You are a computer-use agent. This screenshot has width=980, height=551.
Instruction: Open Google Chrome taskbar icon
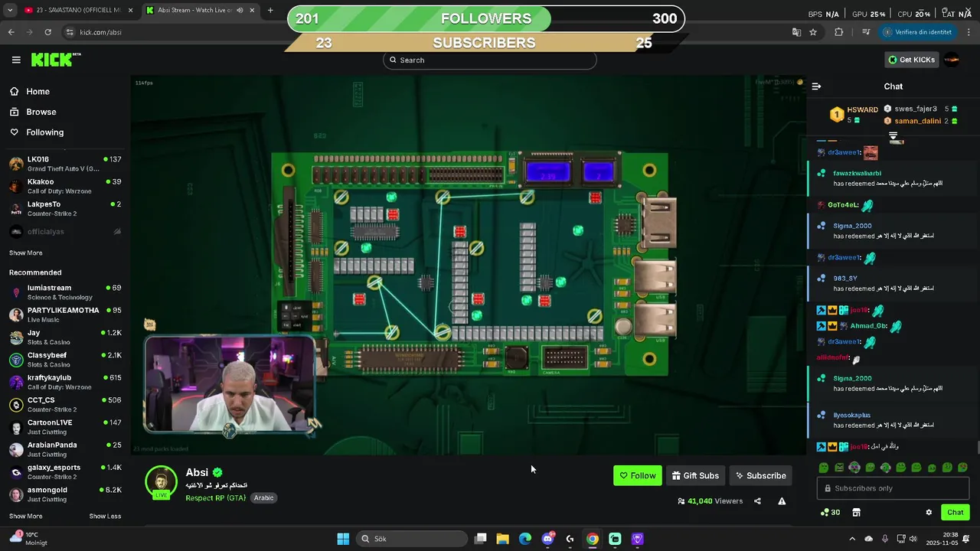(x=593, y=539)
